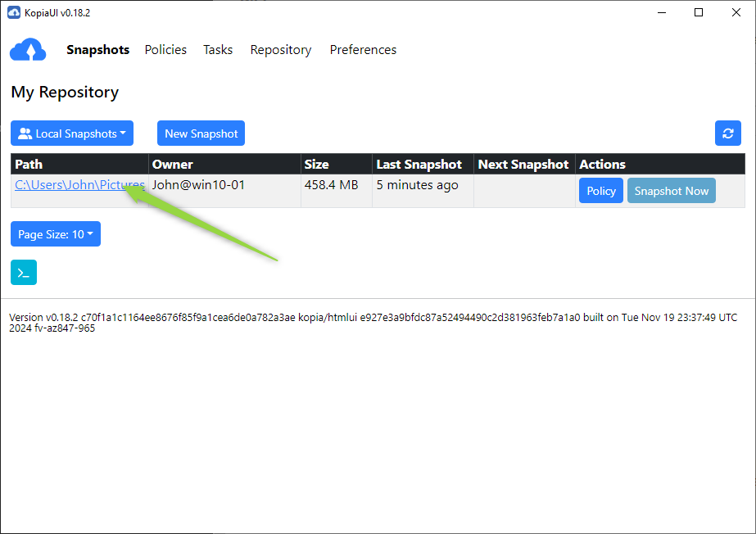Maximize the KopiaUI window
This screenshot has height=534, width=756.
pyautogui.click(x=698, y=12)
